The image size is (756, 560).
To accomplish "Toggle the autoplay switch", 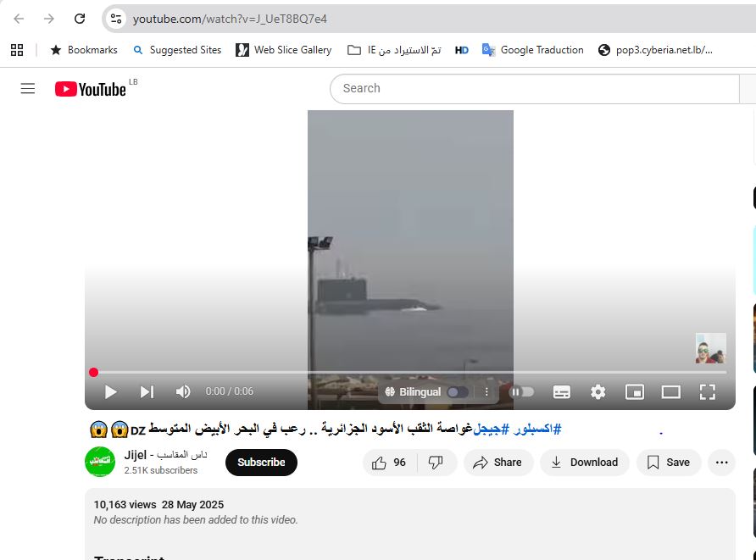I will (522, 391).
